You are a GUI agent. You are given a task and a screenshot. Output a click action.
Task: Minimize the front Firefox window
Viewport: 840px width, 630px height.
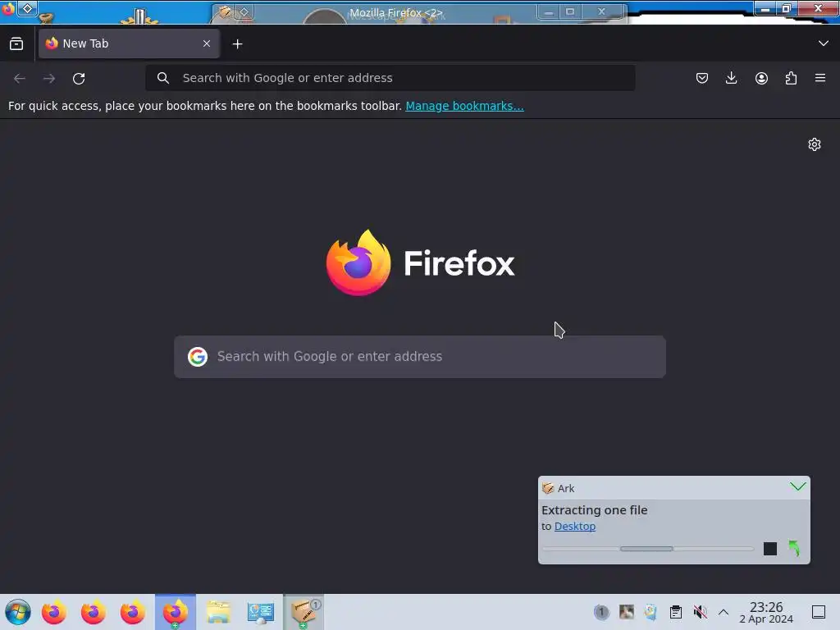pyautogui.click(x=765, y=8)
